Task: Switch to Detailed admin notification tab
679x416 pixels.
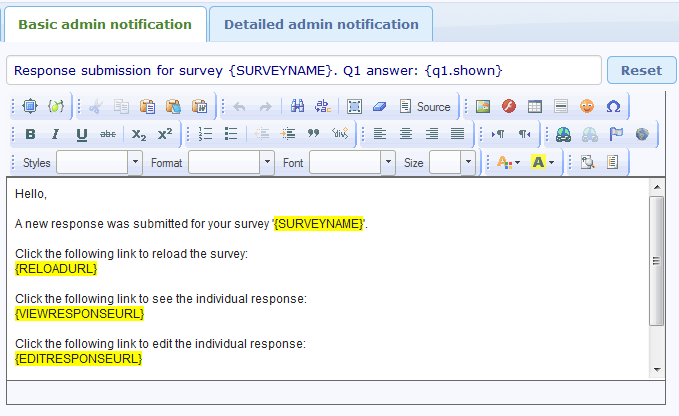Action: click(321, 24)
